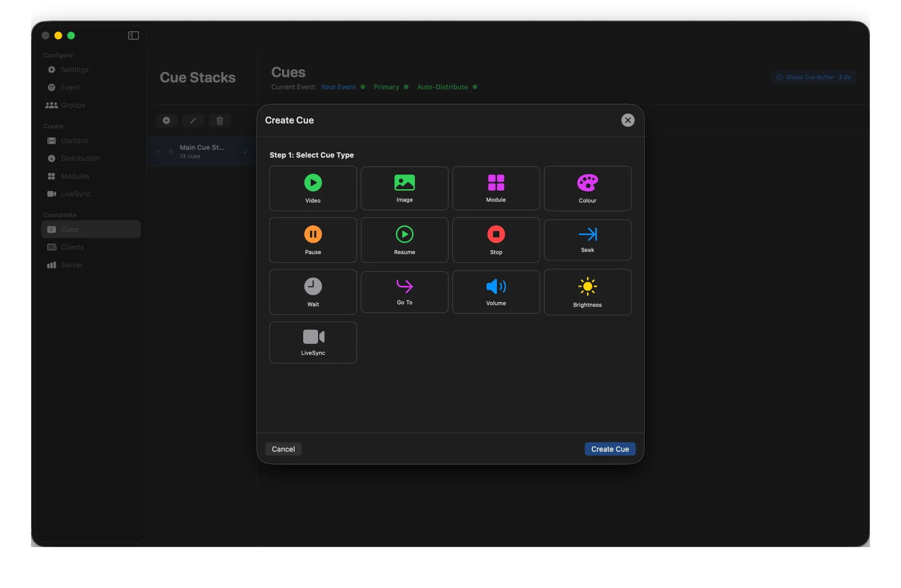Choose the Wait clock cue type
The width and height of the screenshot is (901, 588).
(313, 292)
